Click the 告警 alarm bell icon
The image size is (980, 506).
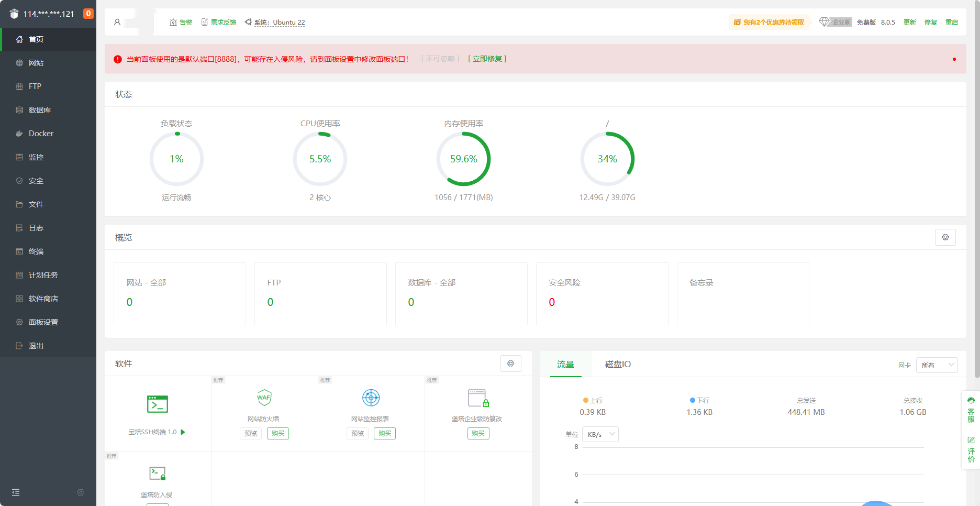tap(173, 23)
